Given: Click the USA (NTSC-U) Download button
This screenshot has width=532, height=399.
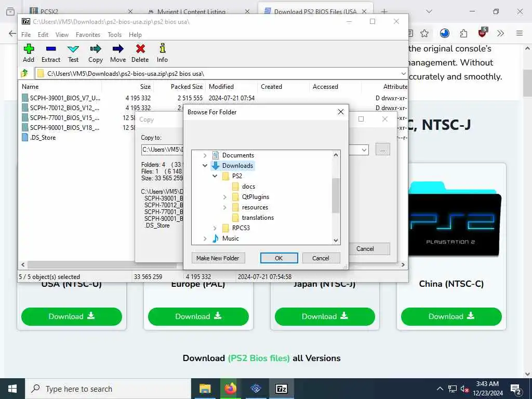Looking at the screenshot, I should [x=72, y=316].
